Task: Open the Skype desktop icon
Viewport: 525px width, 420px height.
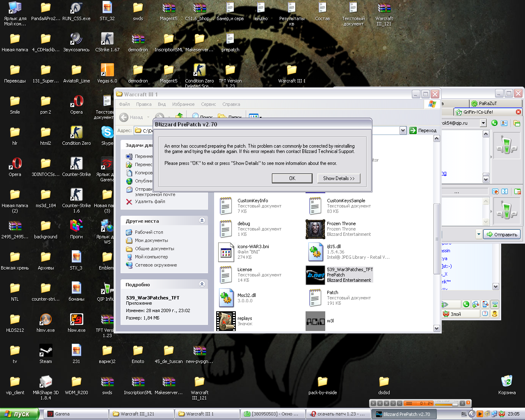Action: [107, 135]
